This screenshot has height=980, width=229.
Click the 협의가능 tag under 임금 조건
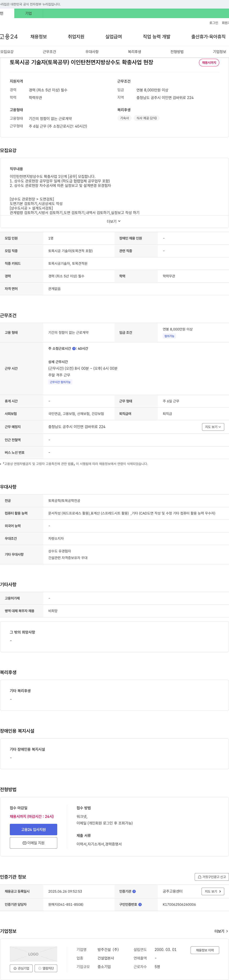(x=169, y=336)
